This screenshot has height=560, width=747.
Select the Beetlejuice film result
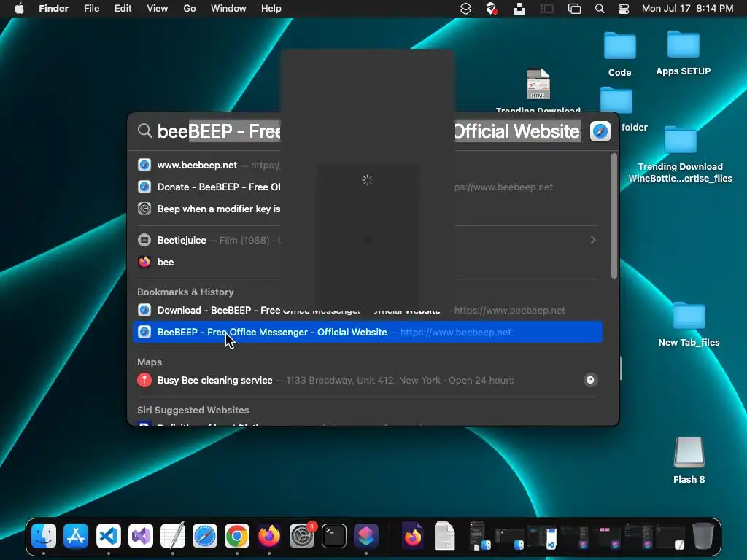coord(368,240)
